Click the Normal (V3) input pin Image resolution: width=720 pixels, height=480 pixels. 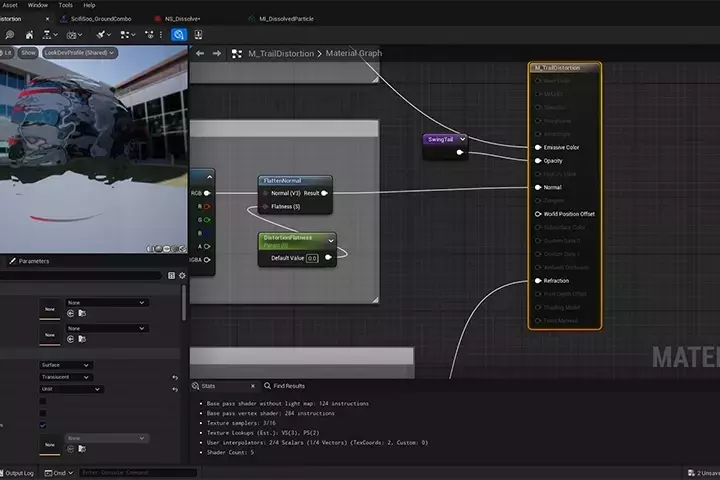pos(265,193)
